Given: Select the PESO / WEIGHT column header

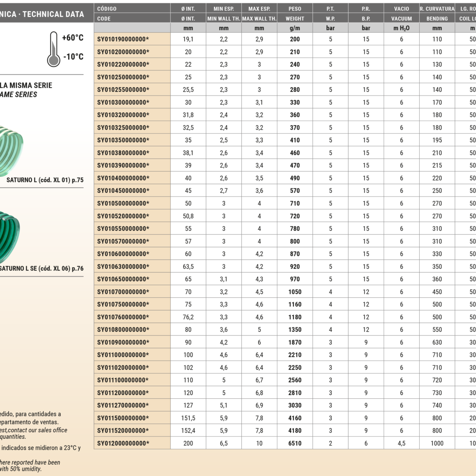Looking at the screenshot, I should 295,13.
